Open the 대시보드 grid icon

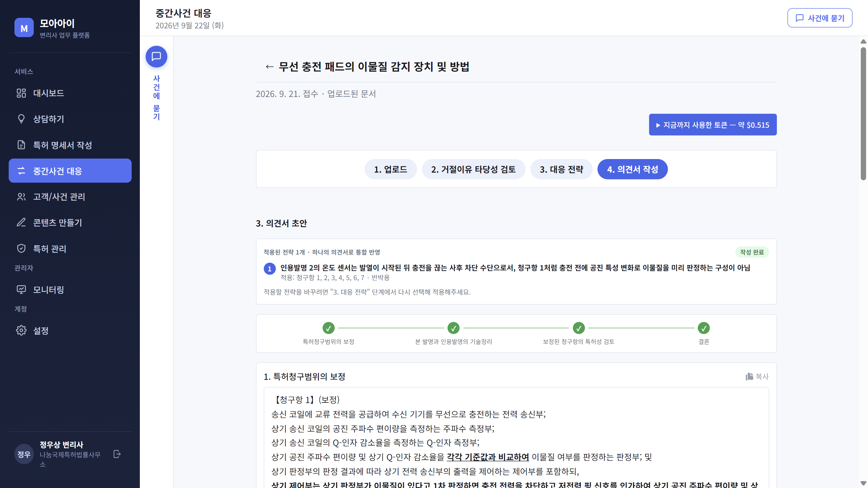pos(21,93)
